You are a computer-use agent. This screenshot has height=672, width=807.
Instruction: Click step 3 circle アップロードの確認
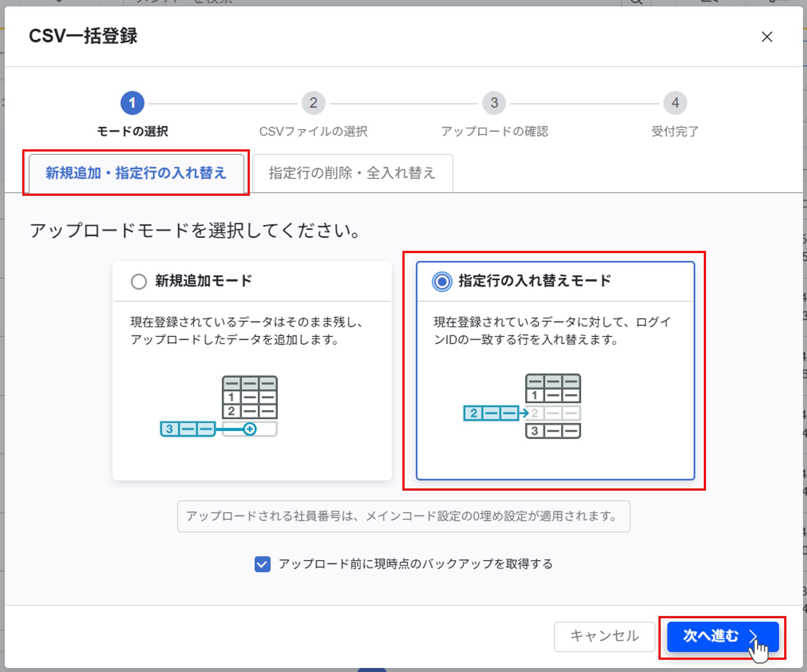click(x=494, y=103)
